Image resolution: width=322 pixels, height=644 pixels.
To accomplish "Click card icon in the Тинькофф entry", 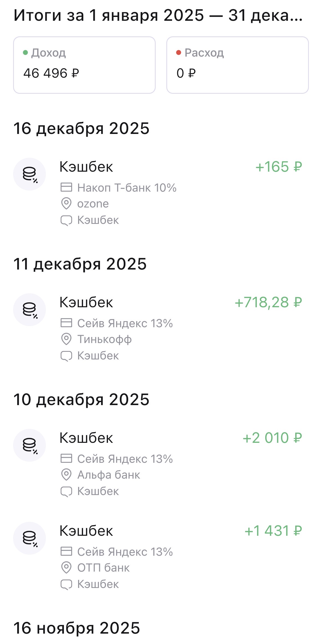I will [66, 323].
